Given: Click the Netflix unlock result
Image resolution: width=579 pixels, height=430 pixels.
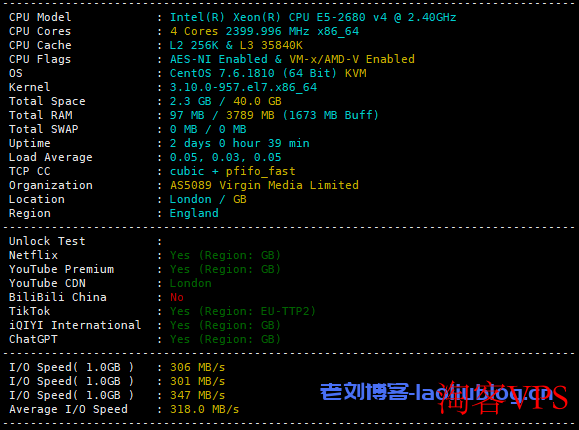Looking at the screenshot, I should point(225,255).
